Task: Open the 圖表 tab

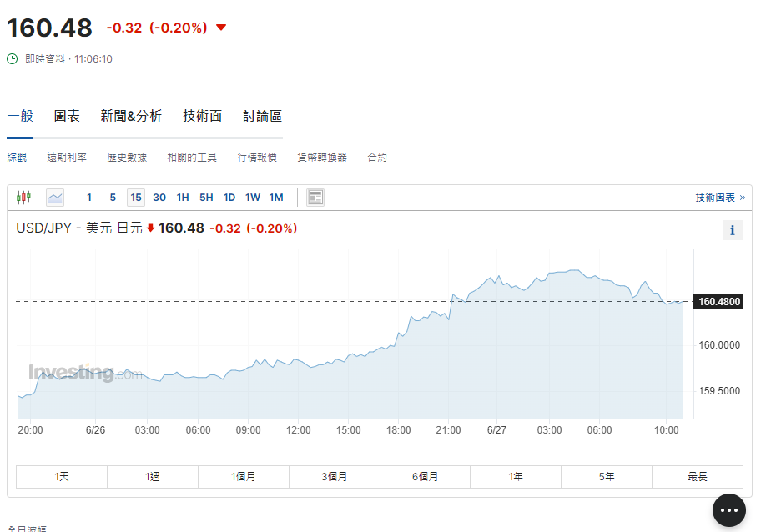Action: [x=67, y=117]
